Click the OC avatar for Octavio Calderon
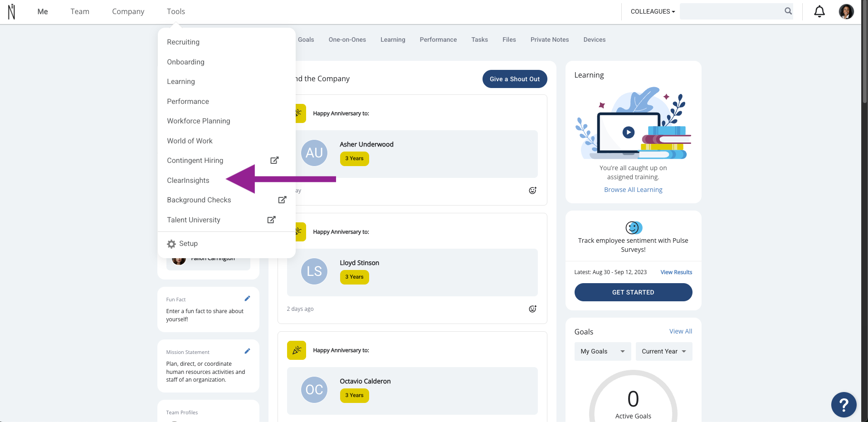Viewport: 868px width, 422px height. click(x=314, y=390)
